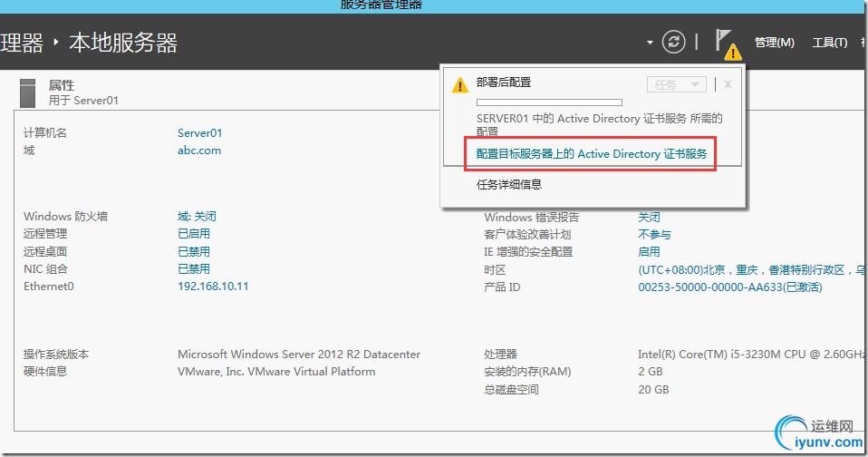Viewport: 868px width, 457px height.
Task: Click product ID 00253-50000-00000-AA633 link
Action: point(730,287)
